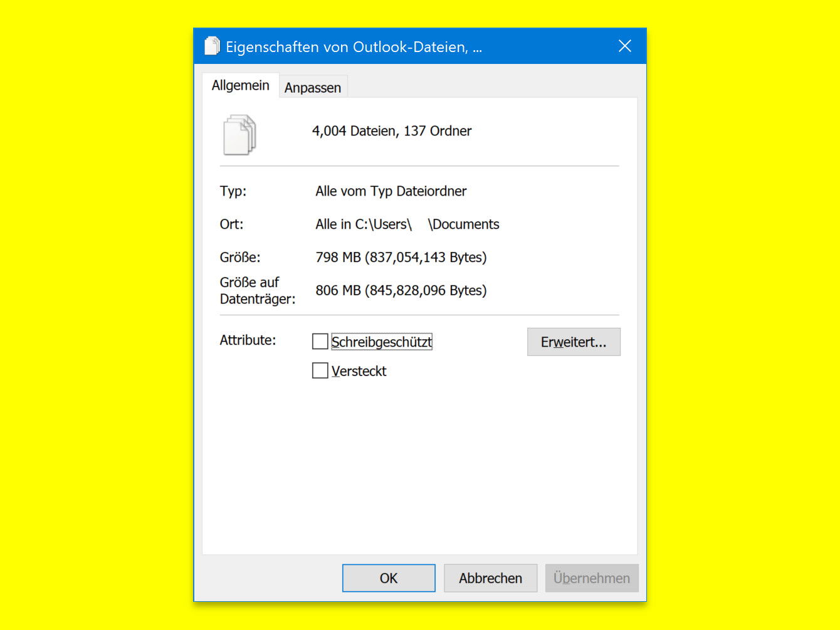Viewport: 840px width, 630px height.
Task: Tick the Versteckt checkbox
Action: pos(320,371)
